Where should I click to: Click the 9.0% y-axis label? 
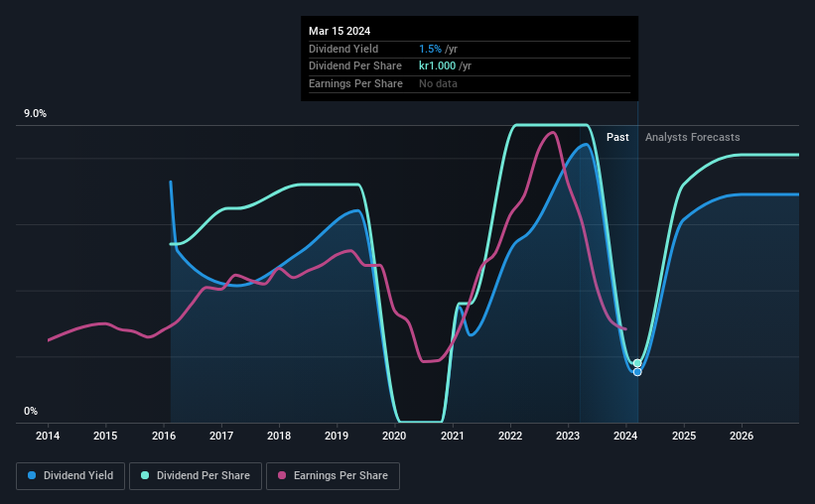pos(36,114)
